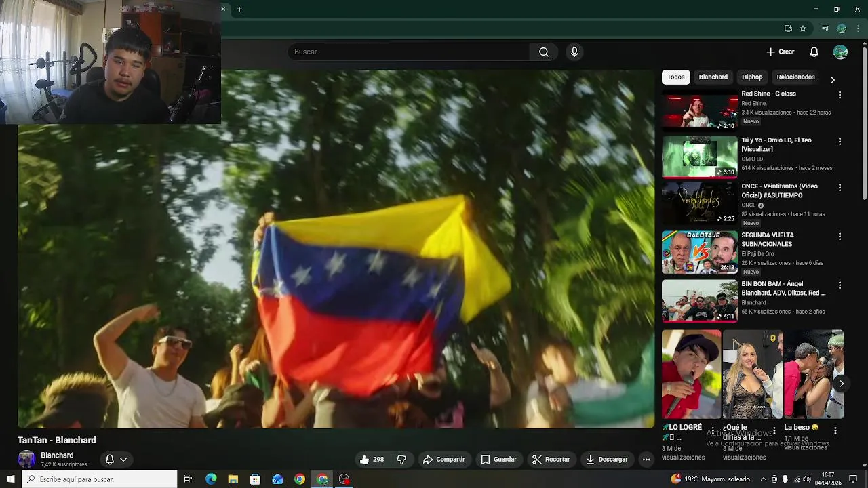Image resolution: width=868 pixels, height=488 pixels.
Task: Open weather widget showing 19°C
Action: (709, 479)
